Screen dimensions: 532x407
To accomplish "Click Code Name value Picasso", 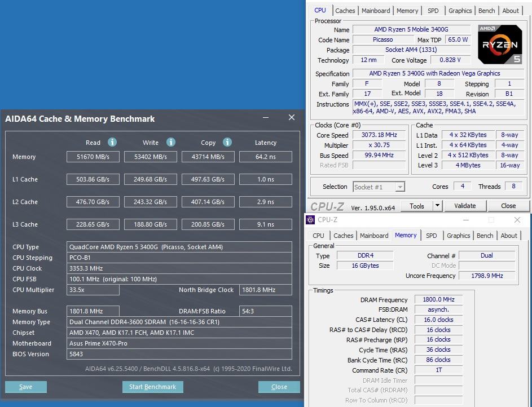I will tap(382, 39).
